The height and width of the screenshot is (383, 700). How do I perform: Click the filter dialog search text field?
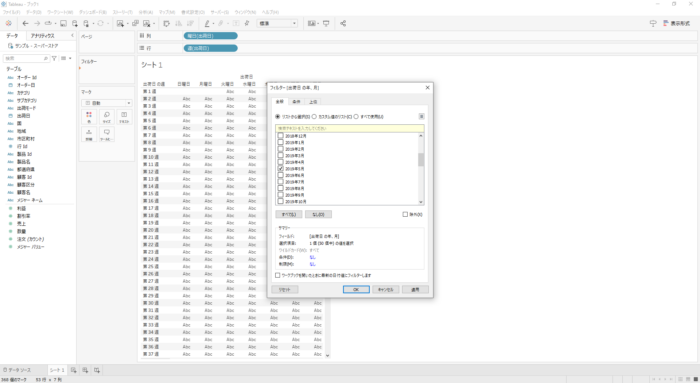350,128
